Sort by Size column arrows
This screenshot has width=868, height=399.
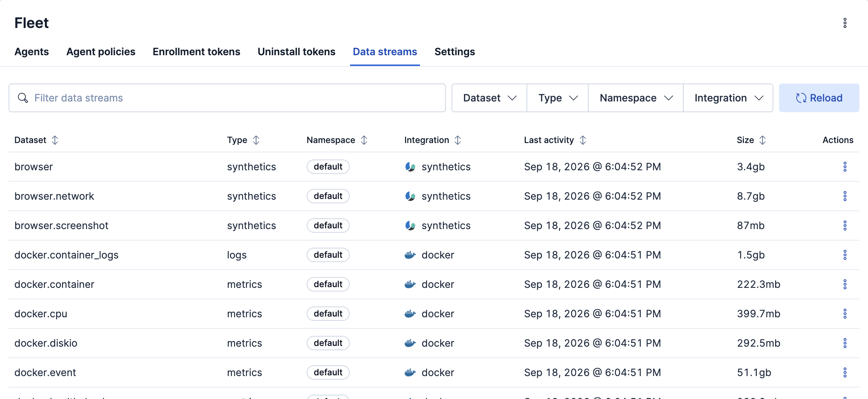point(763,140)
